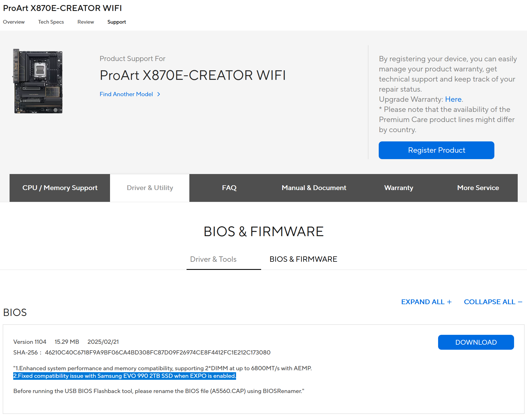Expand all BIOS entries
This screenshot has width=527, height=420.
tap(426, 302)
